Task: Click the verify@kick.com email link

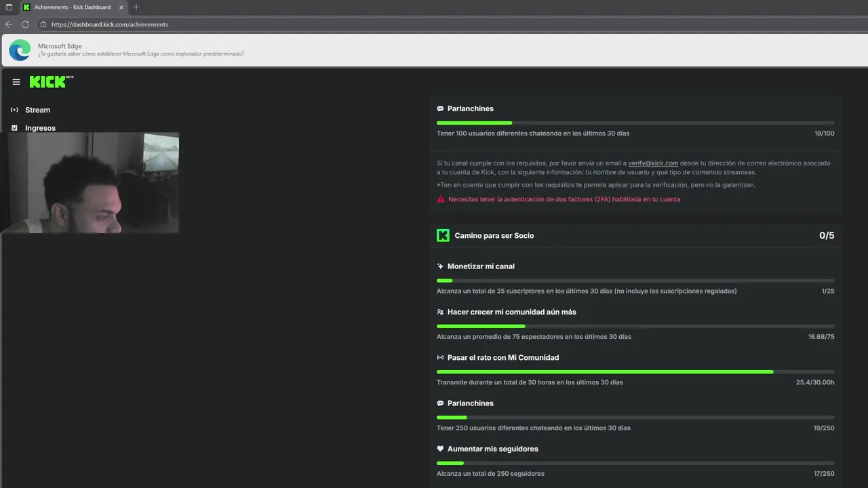Action: click(x=653, y=163)
